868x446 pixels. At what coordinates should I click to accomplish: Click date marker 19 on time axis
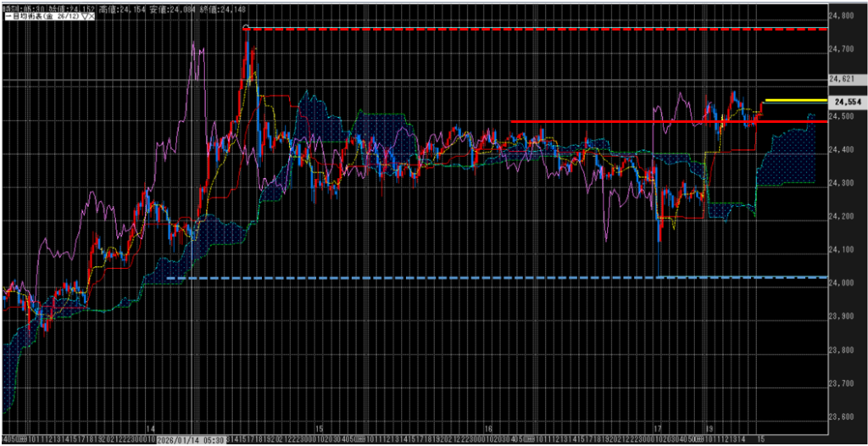coord(707,429)
